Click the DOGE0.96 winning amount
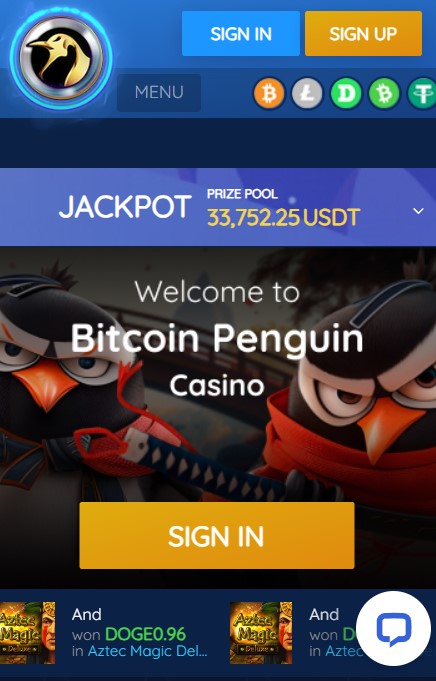436x681 pixels. pos(145,635)
